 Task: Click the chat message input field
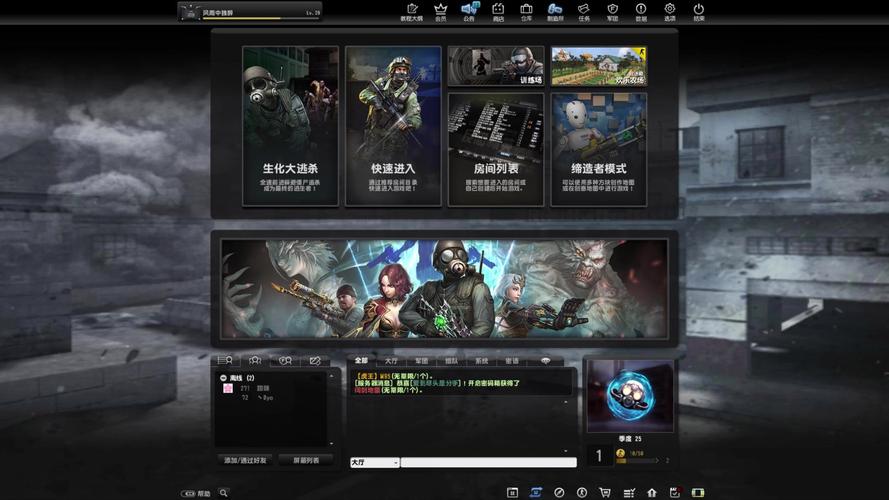[x=489, y=463]
